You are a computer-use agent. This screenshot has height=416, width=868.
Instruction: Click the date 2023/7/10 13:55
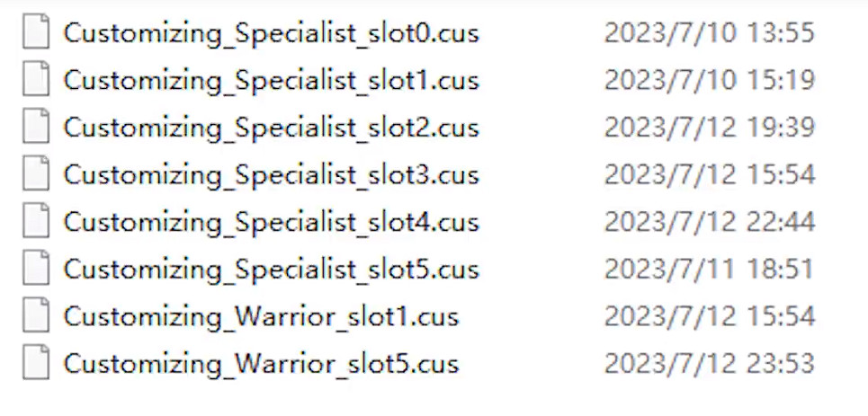click(709, 32)
